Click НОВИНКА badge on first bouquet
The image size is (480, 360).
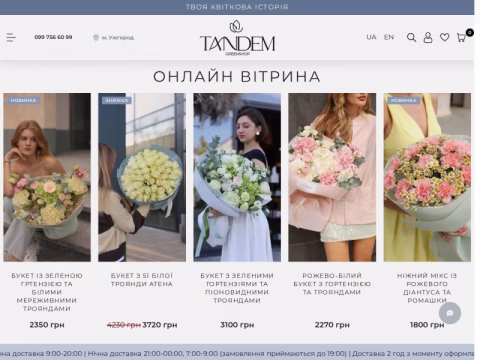click(23, 100)
